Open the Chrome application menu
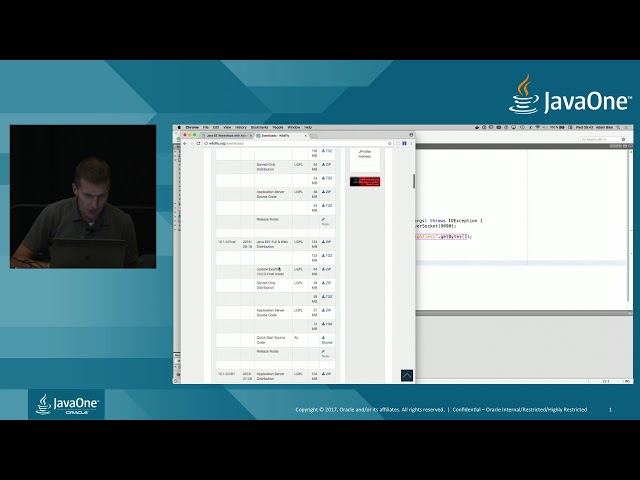Image resolution: width=640 pixels, height=480 pixels. click(x=192, y=127)
